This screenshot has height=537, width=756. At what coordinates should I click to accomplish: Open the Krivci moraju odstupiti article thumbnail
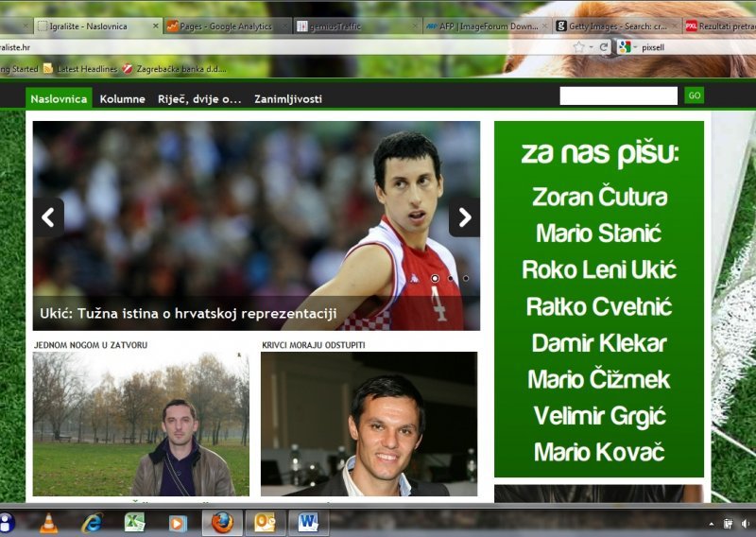click(x=369, y=424)
